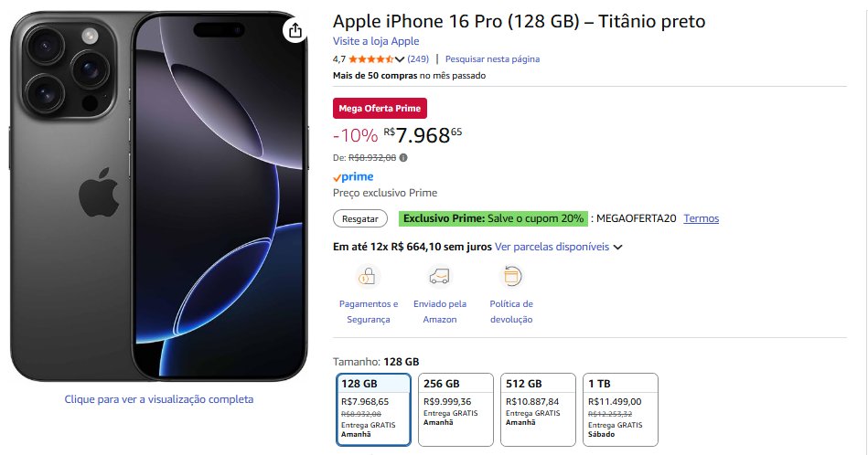The height and width of the screenshot is (455, 868).
Task: Select the 256 GB size option
Action: click(455, 408)
